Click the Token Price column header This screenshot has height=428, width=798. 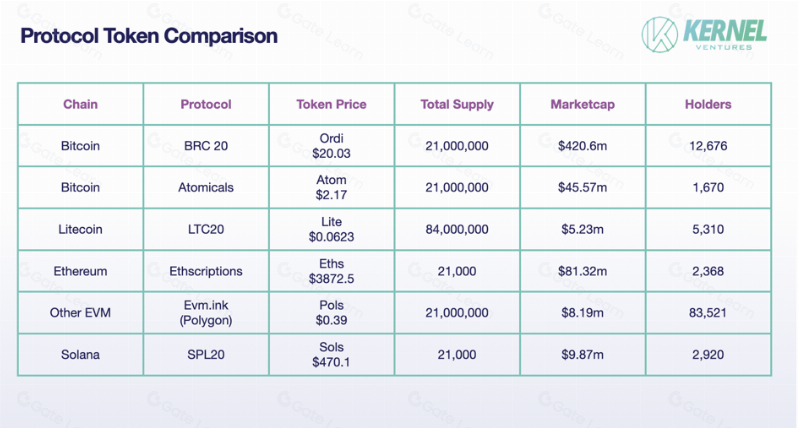pyautogui.click(x=331, y=104)
